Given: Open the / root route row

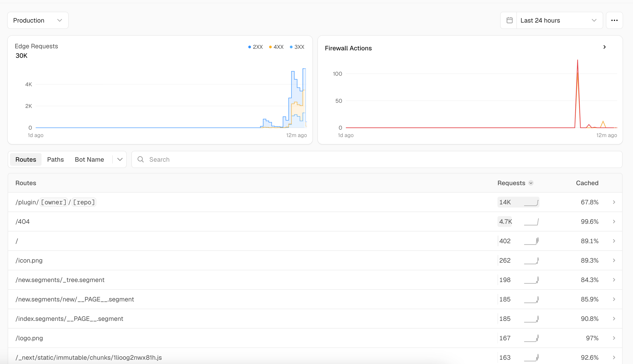Looking at the screenshot, I should [315, 241].
